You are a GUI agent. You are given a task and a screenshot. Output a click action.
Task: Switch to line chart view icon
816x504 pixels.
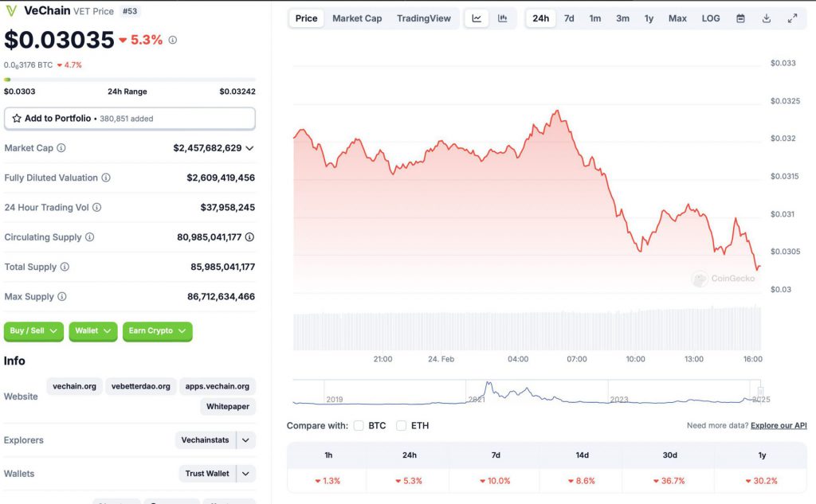pyautogui.click(x=477, y=18)
